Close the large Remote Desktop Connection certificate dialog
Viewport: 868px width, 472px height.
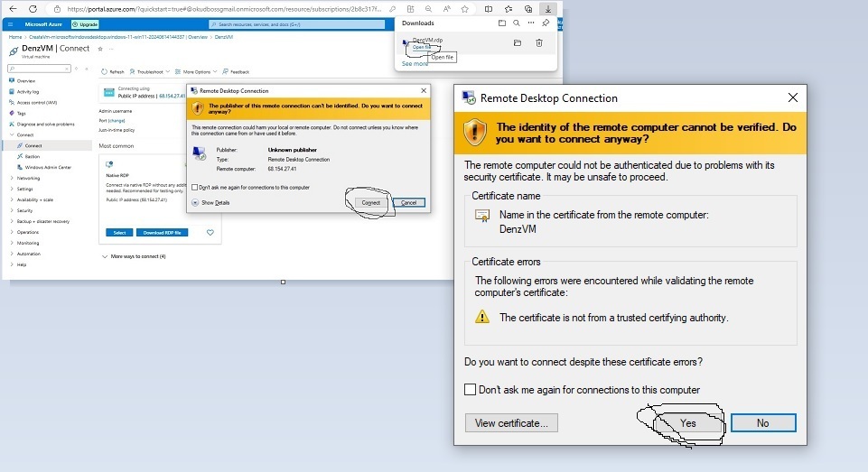coord(793,98)
